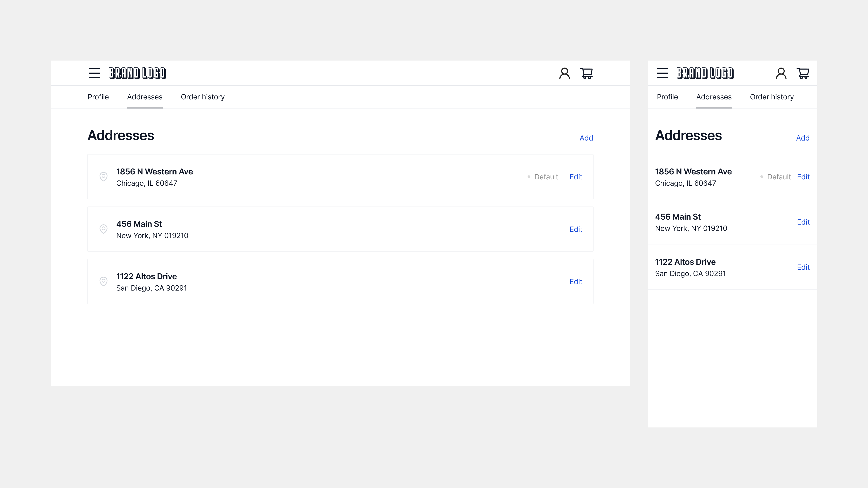Click user account icon in desktop header

[564, 73]
